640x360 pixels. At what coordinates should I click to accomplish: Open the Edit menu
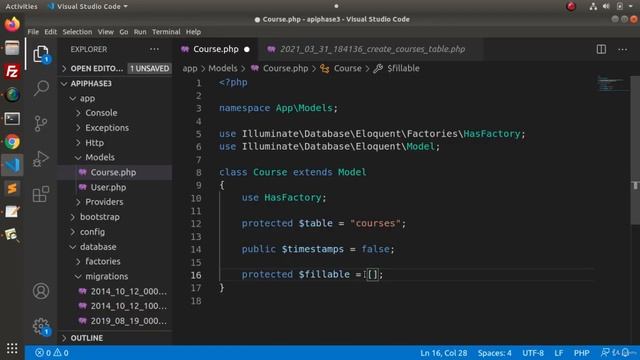[x=50, y=32]
